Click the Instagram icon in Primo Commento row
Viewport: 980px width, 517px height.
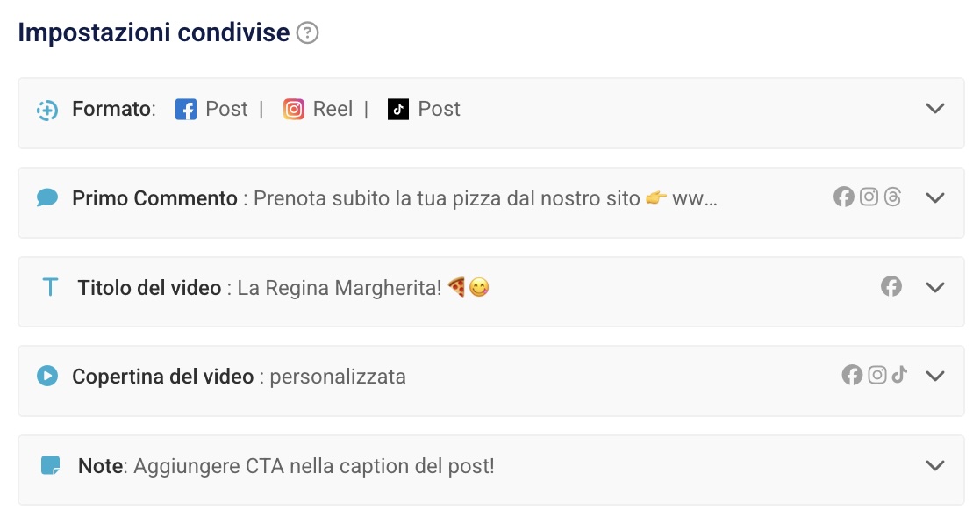point(869,197)
